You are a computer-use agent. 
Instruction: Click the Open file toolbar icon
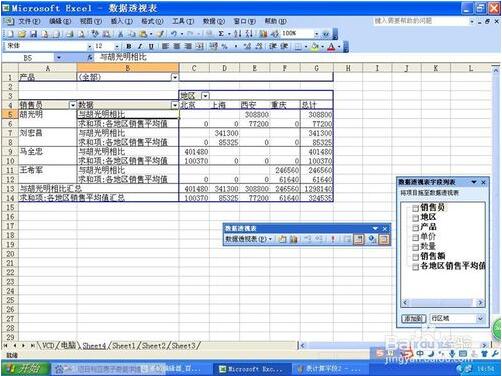tap(22, 34)
